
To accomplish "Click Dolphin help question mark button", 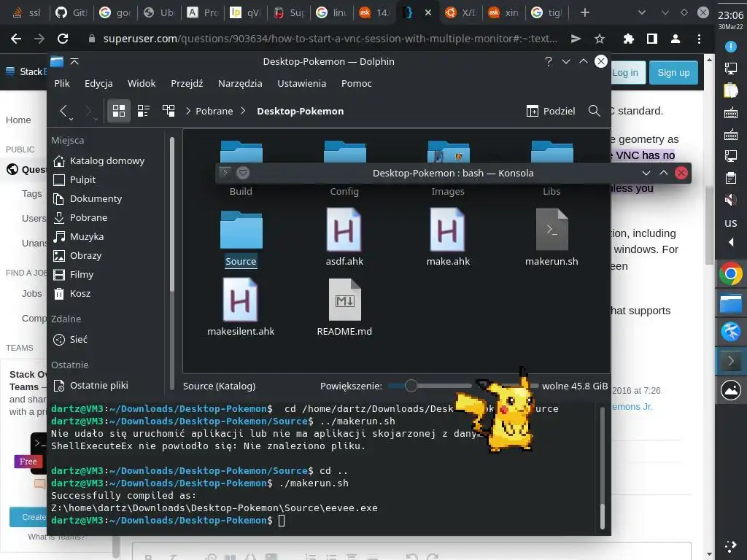I will [549, 61].
